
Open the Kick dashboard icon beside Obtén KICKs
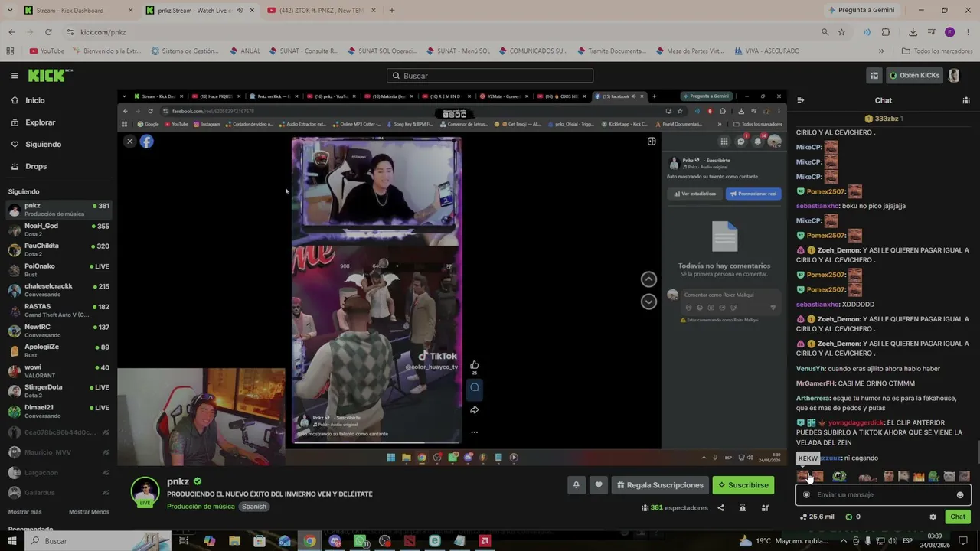pyautogui.click(x=874, y=76)
